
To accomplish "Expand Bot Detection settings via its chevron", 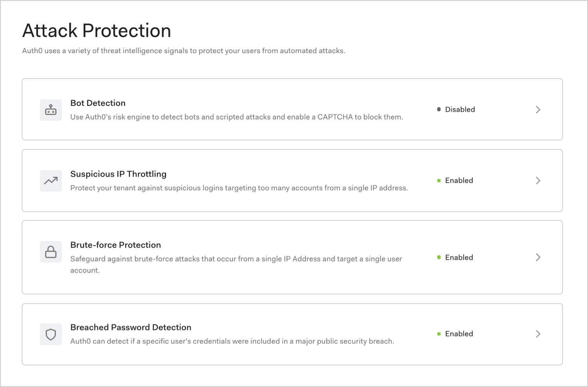I will tap(538, 109).
